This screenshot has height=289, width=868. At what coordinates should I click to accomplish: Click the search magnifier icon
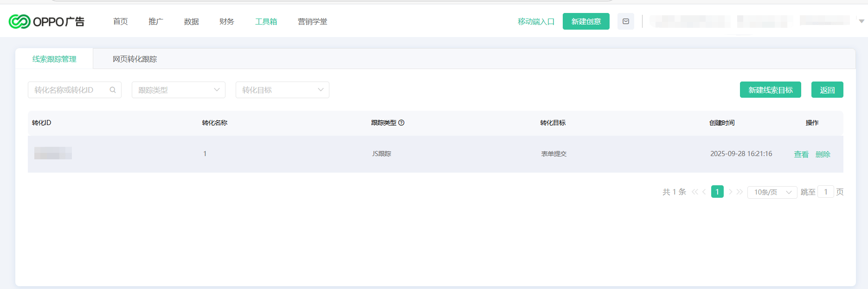pyautogui.click(x=113, y=90)
